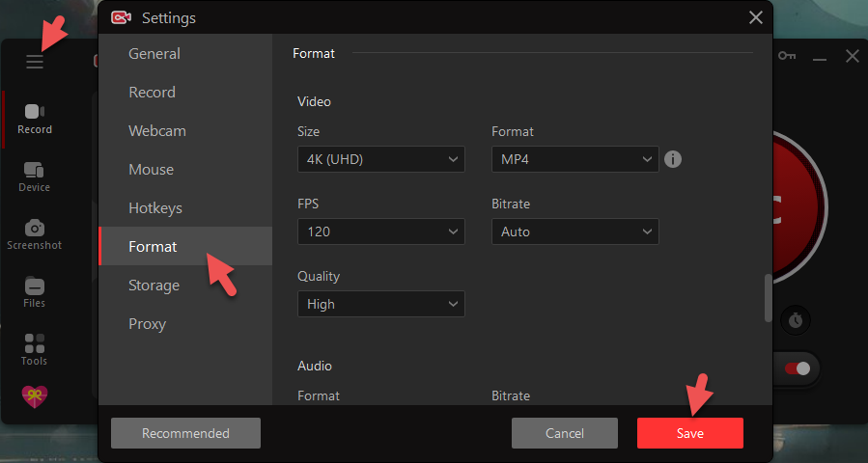Expand the video Size dropdown
868x463 pixels.
pos(380,159)
